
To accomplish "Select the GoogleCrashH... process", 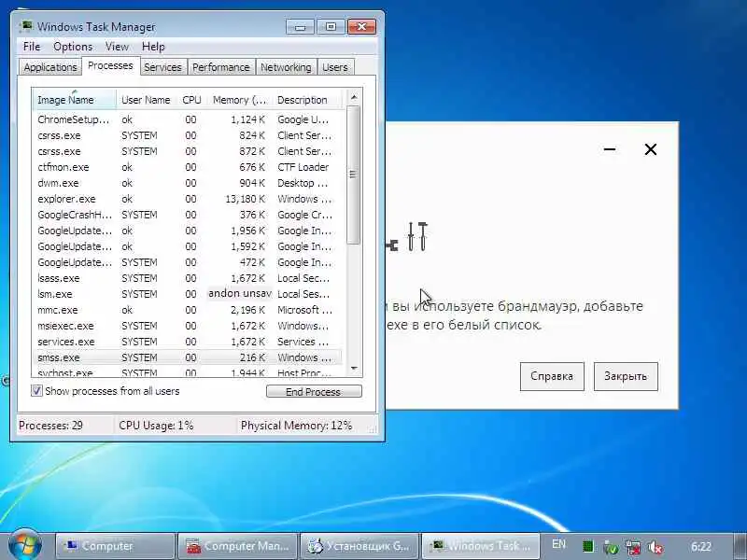I will [x=189, y=215].
